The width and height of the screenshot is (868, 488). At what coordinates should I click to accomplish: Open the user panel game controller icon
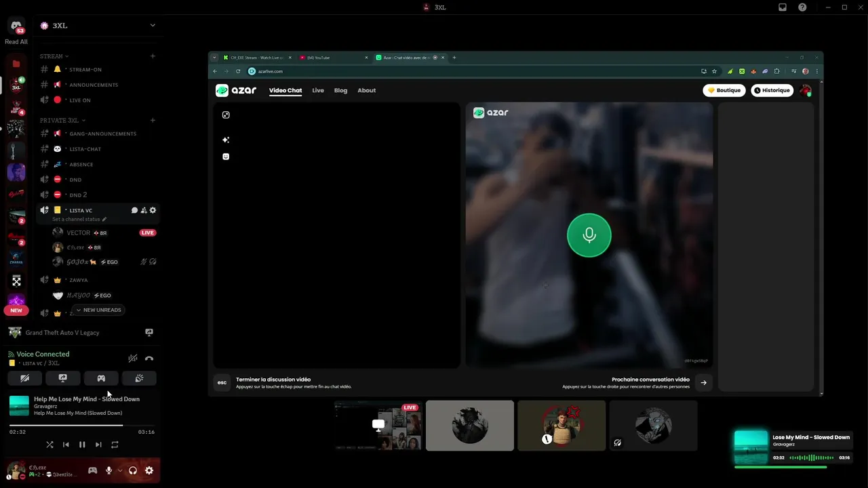92,470
